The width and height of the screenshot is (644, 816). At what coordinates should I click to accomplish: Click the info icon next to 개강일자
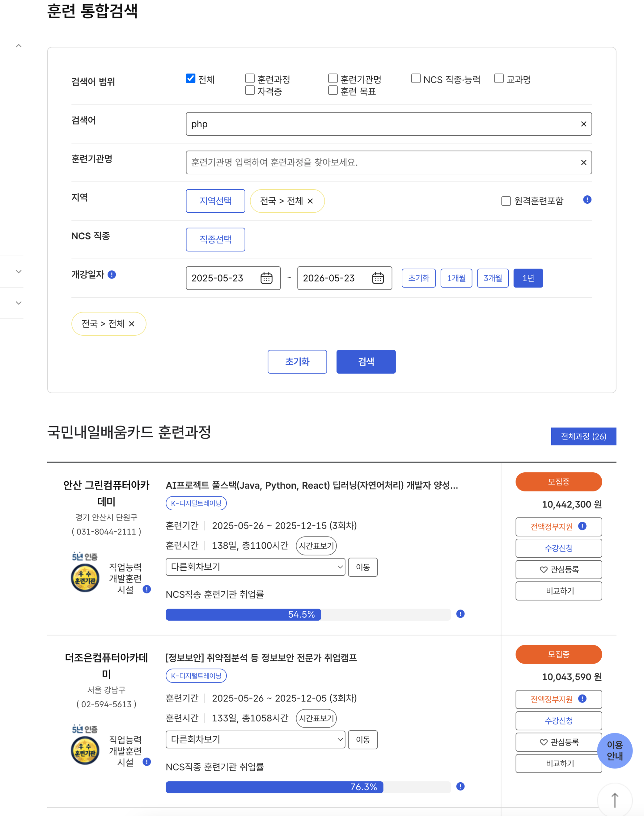(x=112, y=275)
